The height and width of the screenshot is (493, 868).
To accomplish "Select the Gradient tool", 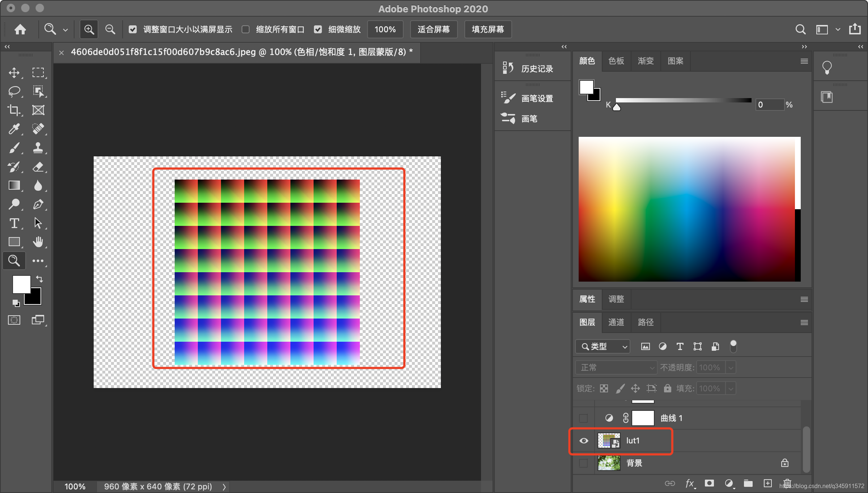I will [x=14, y=185].
